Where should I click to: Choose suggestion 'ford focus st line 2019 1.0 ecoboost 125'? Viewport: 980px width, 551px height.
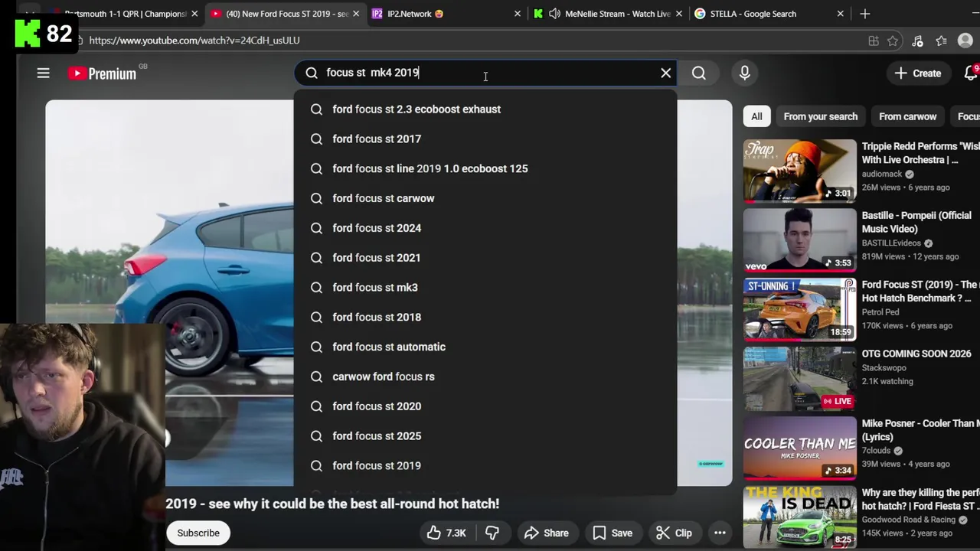(485, 168)
